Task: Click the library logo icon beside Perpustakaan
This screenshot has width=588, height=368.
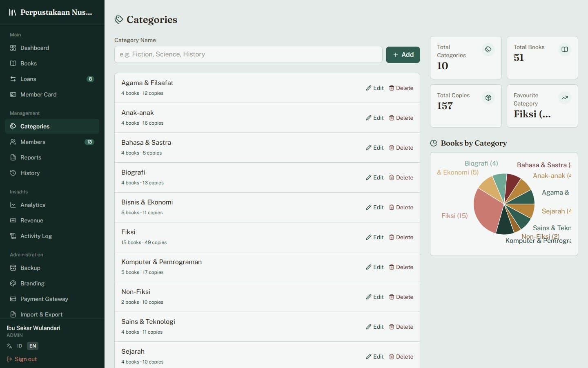Action: (13, 12)
